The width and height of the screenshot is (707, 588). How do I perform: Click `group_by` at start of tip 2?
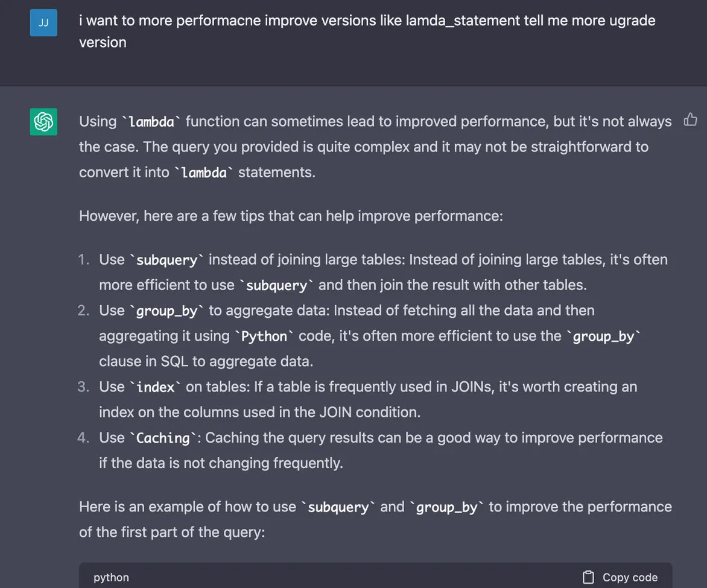(166, 311)
